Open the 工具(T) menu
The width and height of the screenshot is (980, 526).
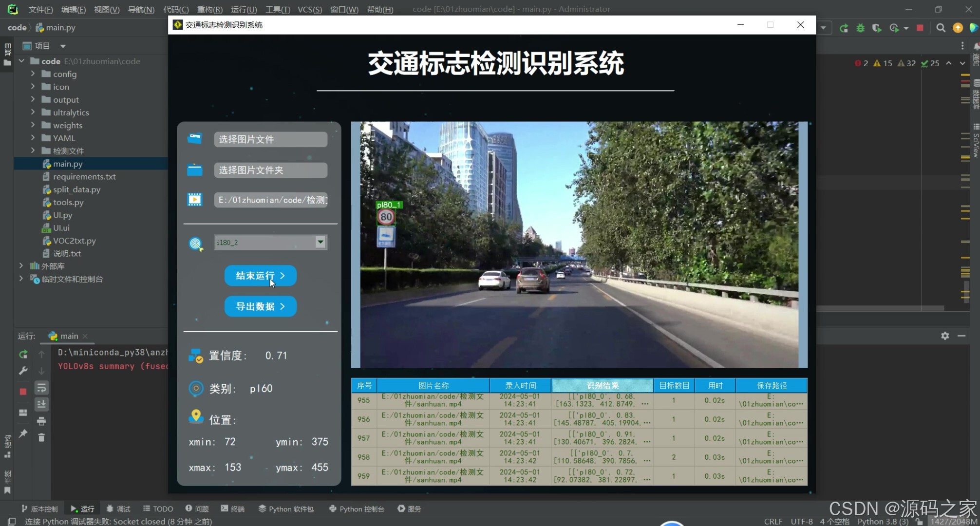pos(278,9)
